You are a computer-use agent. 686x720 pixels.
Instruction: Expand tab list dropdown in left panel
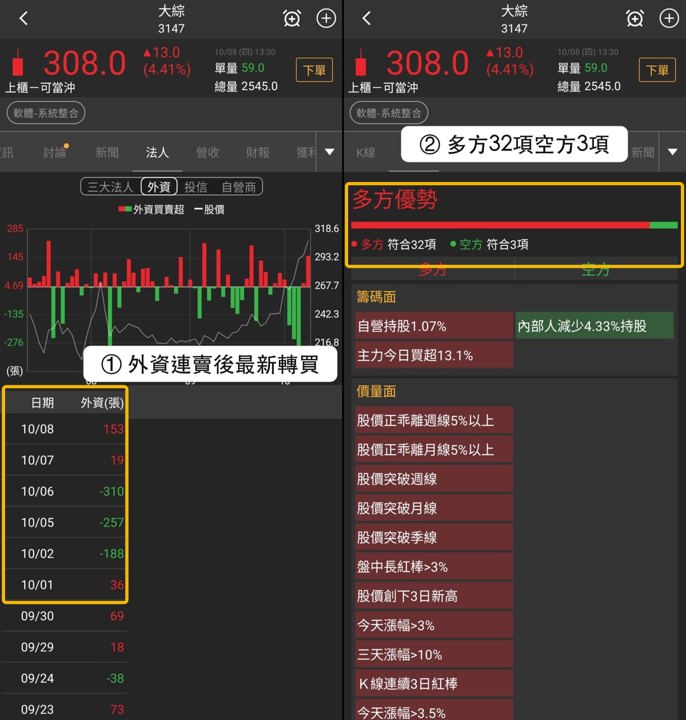330,152
